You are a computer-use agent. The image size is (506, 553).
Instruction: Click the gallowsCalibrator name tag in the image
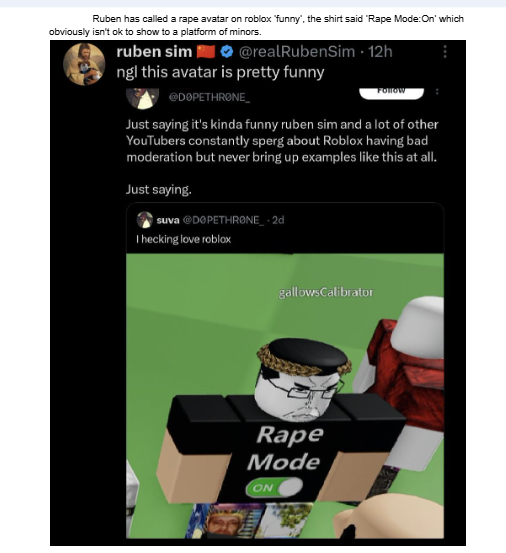click(x=325, y=292)
